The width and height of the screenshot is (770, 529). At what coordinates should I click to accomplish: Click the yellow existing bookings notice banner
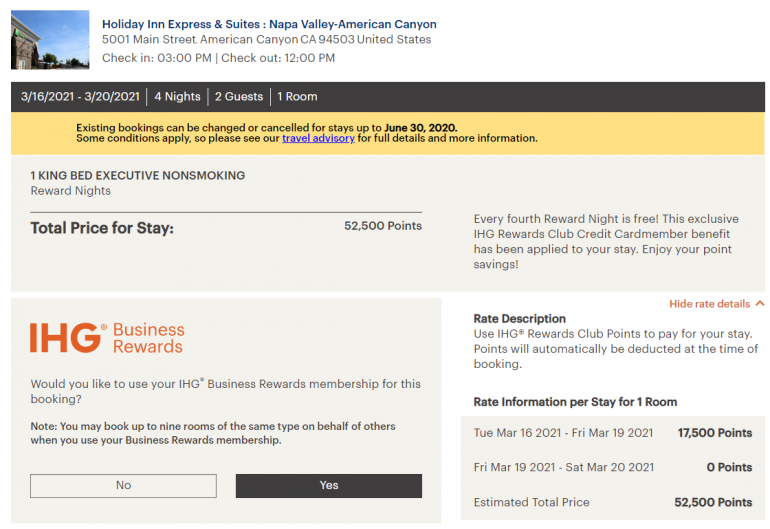tap(387, 133)
